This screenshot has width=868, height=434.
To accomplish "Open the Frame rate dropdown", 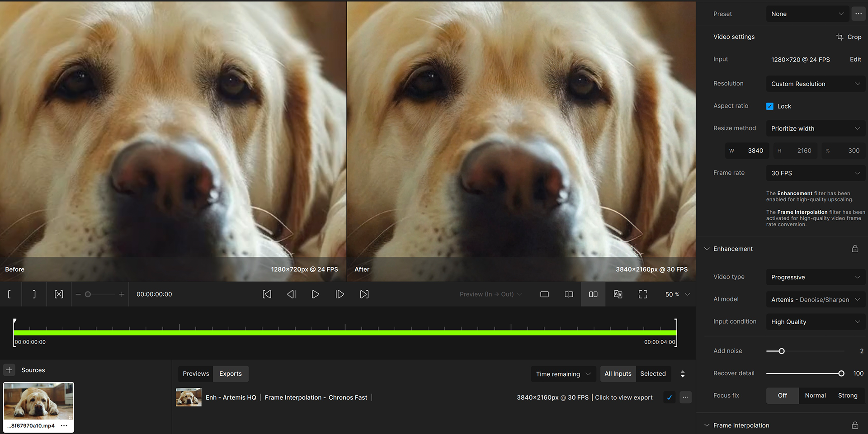I will [x=815, y=173].
